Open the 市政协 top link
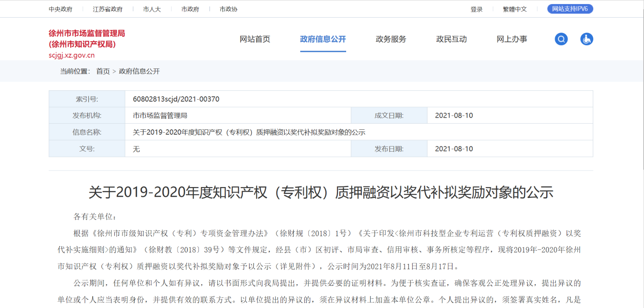Image resolution: width=644 pixels, height=308 pixels. point(228,9)
